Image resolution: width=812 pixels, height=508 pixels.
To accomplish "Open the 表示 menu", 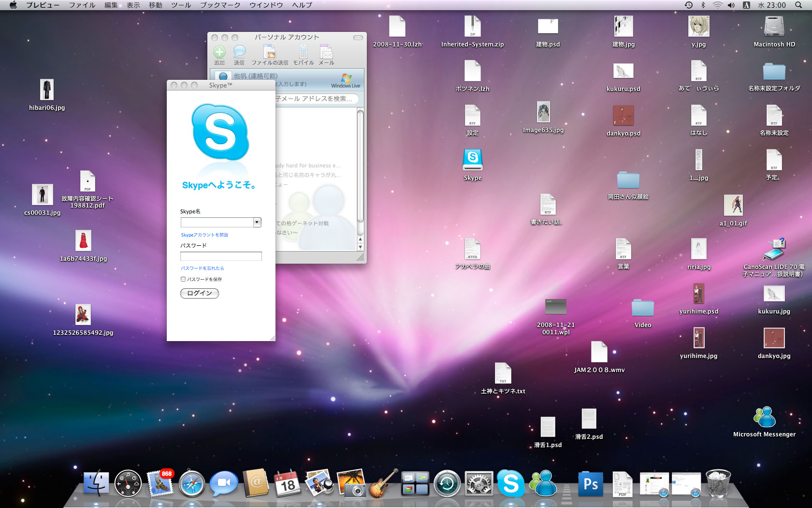I will pos(133,5).
